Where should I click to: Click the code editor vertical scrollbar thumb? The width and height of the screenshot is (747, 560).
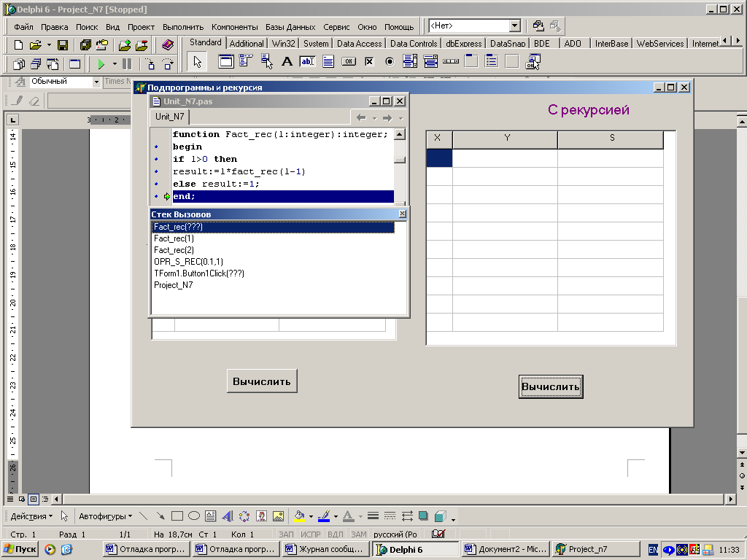coord(400,160)
